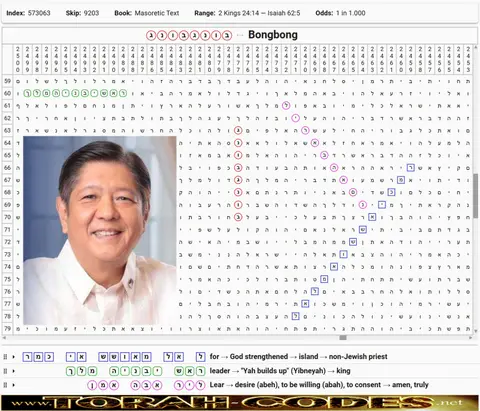Click the left arrow of the horizontal scrollbar
The image size is (480, 411).
click(4, 338)
